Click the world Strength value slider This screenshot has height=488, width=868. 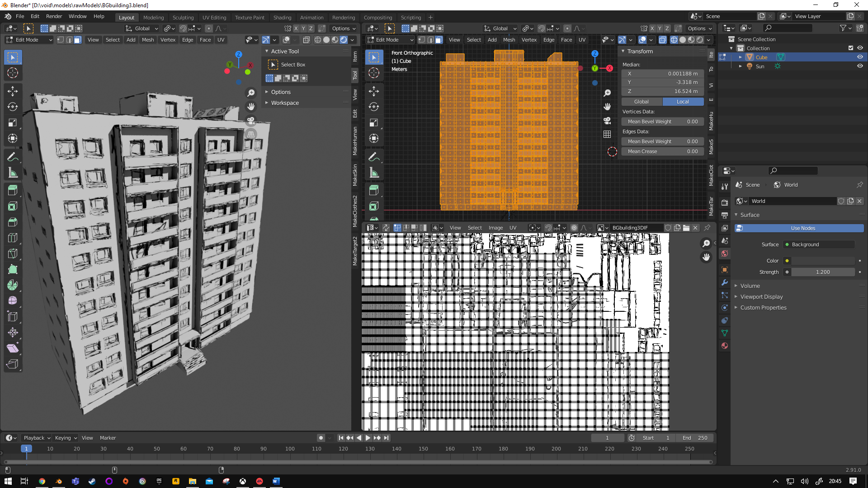822,272
